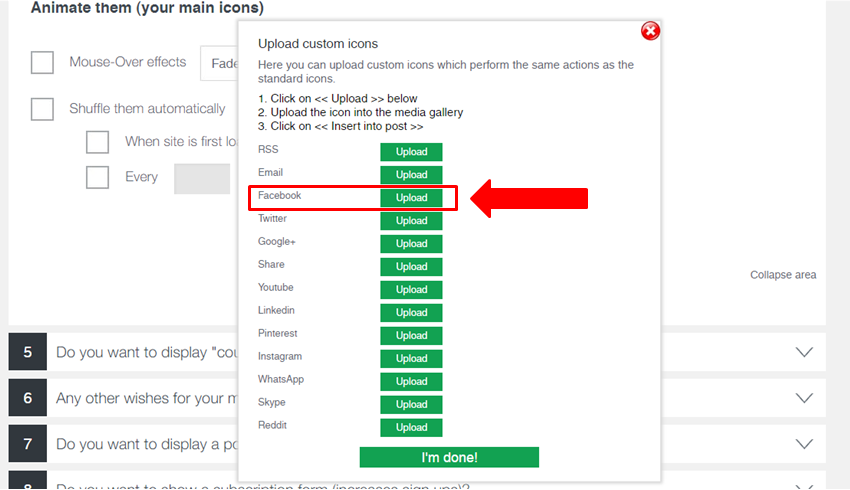
Task: Check the When site is first loaded option
Action: click(98, 142)
